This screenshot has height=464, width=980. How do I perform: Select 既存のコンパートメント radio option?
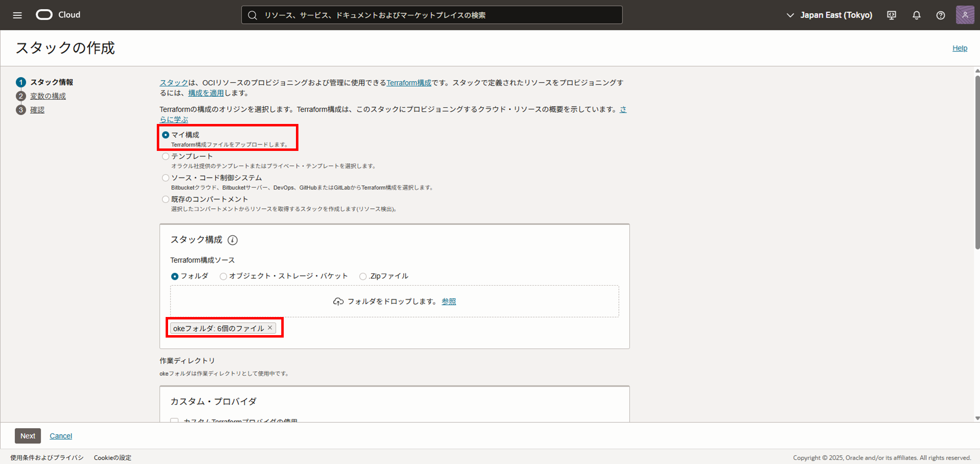coord(166,199)
